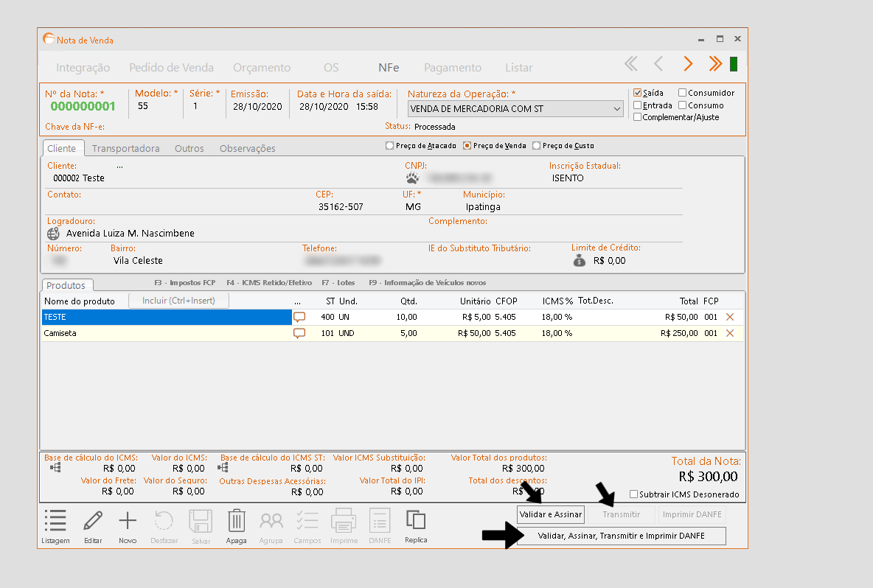Open F4 - ICMS Retido/Efetivo
873x588 pixels.
click(269, 283)
